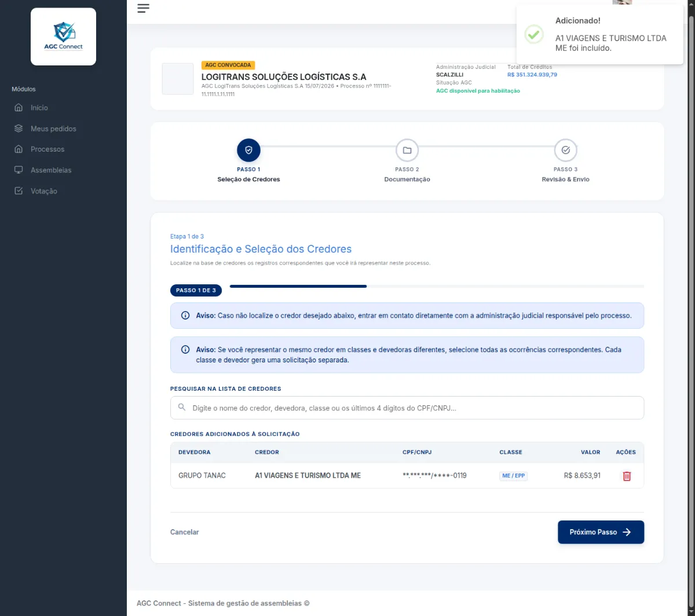
Task: Click the CLASSE column header
Action: point(511,452)
